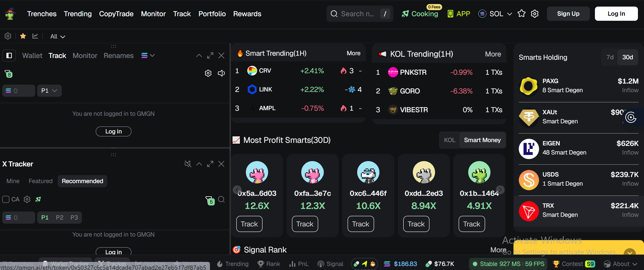Open the CopyTrade menu item
This screenshot has height=270, width=644.
click(116, 14)
